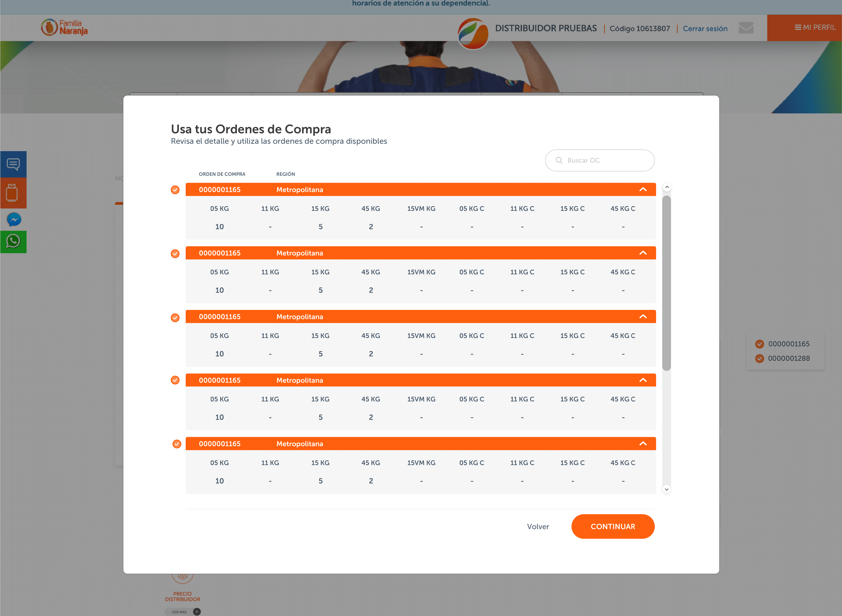Toggle the 0000001288 check in background panel
Image resolution: width=842 pixels, height=616 pixels.
click(x=759, y=358)
